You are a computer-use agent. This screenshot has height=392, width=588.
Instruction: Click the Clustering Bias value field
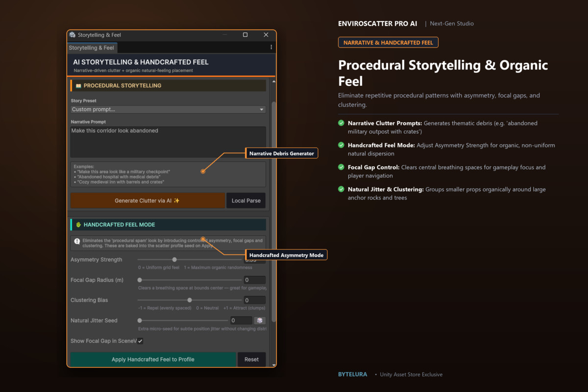pos(255,300)
